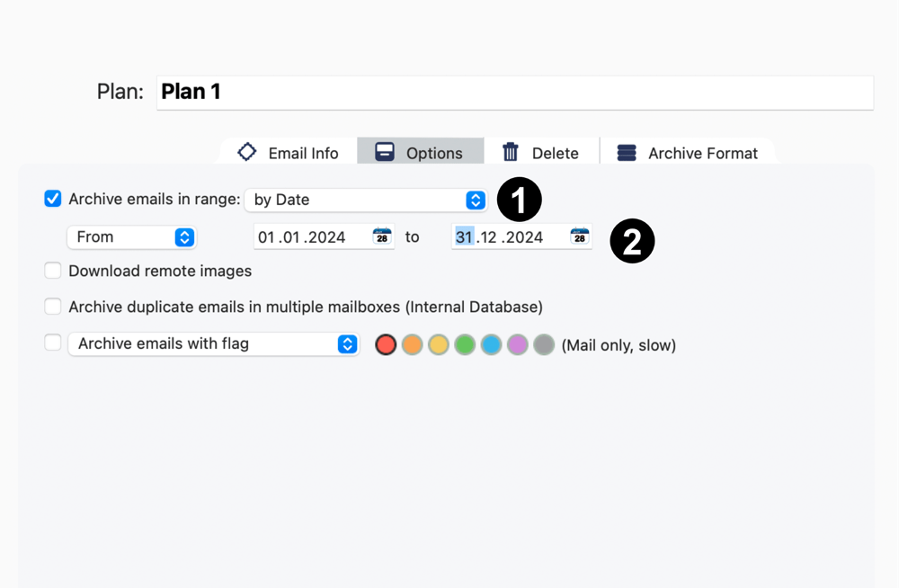899x588 pixels.
Task: Click the Archive Format stack icon
Action: click(627, 153)
